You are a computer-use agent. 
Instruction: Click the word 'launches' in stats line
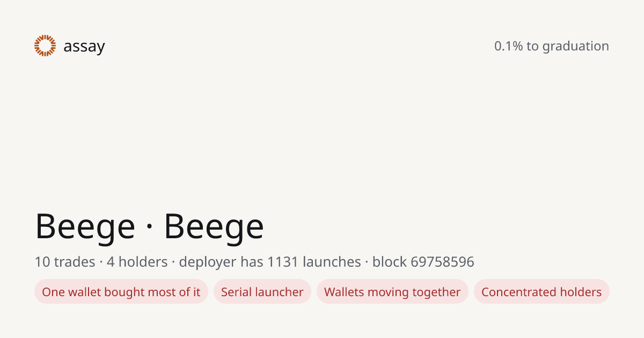[332, 262]
